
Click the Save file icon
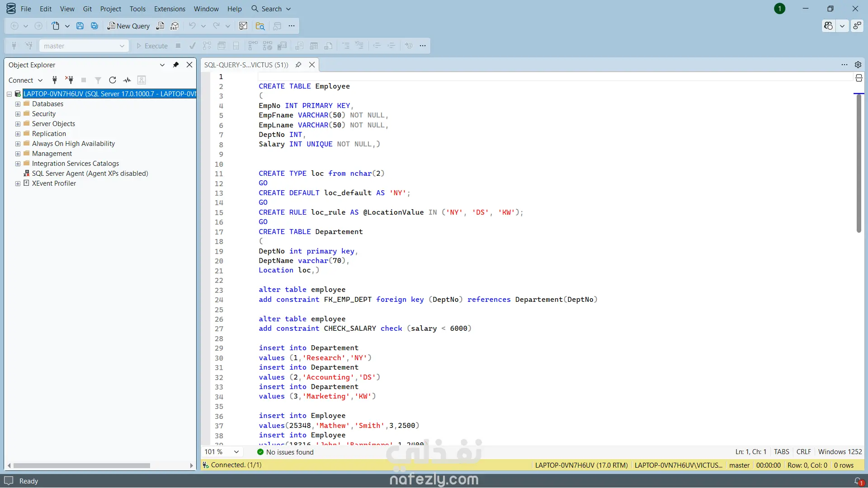tap(80, 26)
